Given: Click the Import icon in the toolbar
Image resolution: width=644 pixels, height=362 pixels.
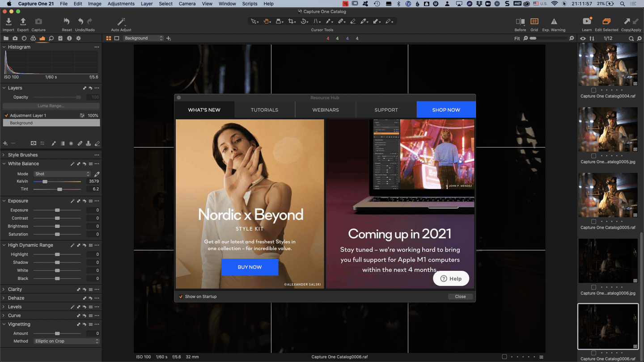Looking at the screenshot, I should click(8, 21).
